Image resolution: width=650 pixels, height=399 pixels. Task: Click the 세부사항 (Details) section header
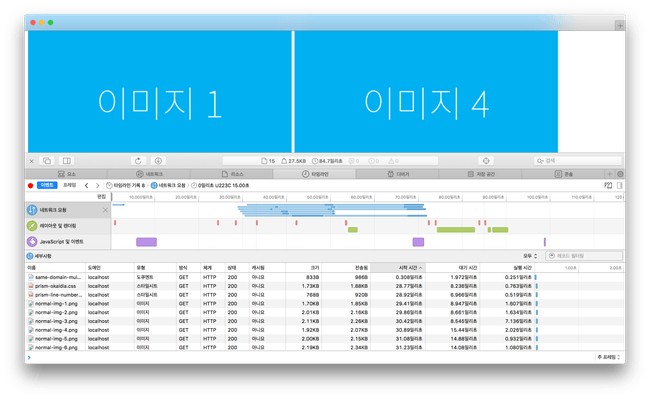coord(39,256)
